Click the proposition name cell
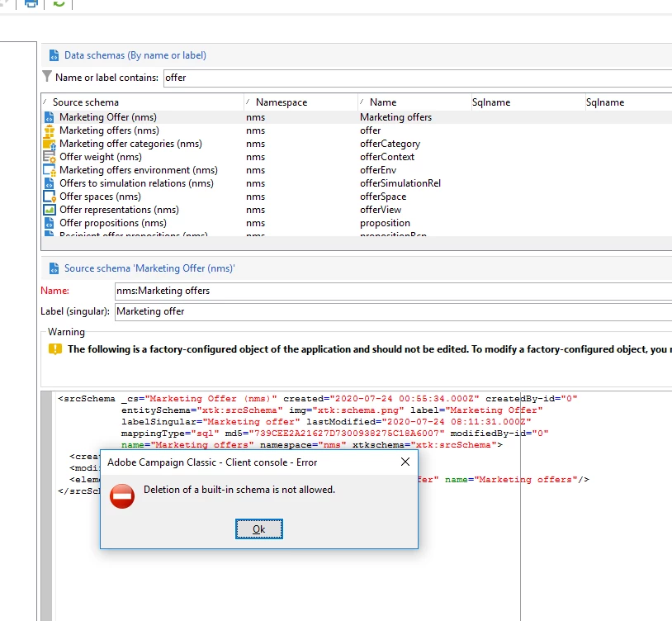The image size is (672, 621). coord(385,223)
